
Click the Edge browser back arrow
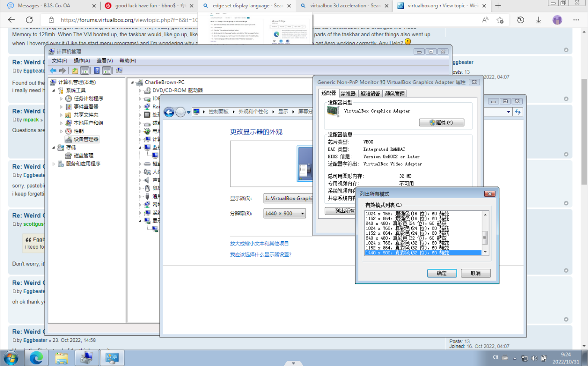point(12,20)
